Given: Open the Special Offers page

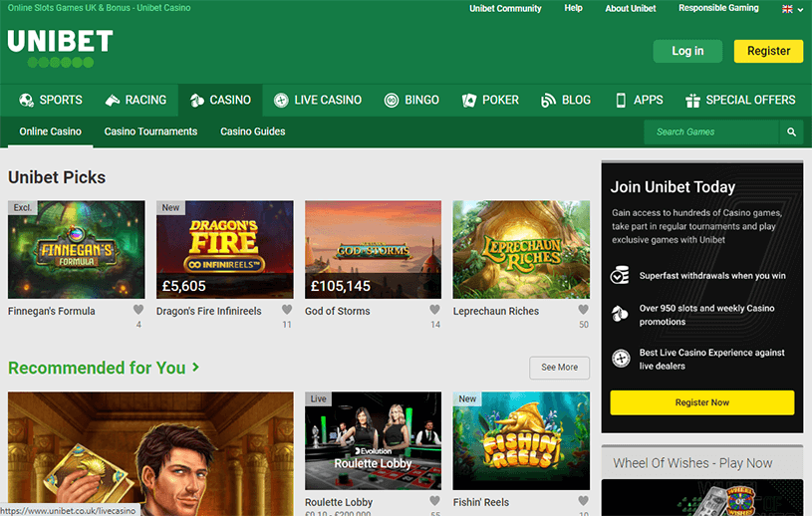Looking at the screenshot, I should coord(740,100).
